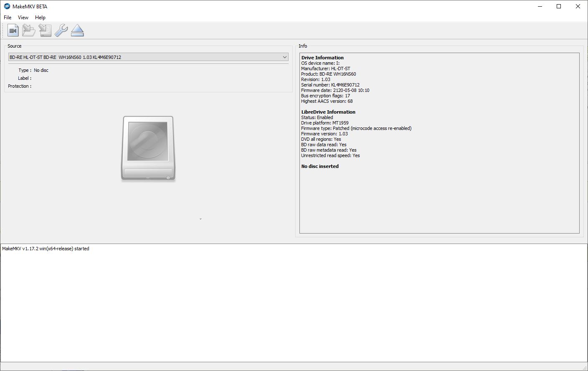588x371 pixels.
Task: Maximize the MakeMKV window
Action: pyautogui.click(x=559, y=6)
